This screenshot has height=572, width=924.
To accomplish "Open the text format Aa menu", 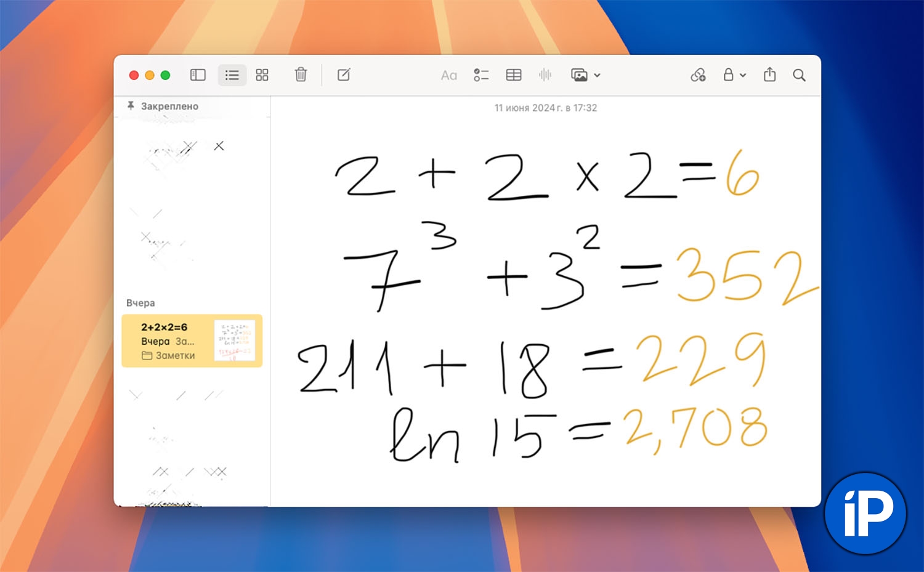I will (449, 75).
